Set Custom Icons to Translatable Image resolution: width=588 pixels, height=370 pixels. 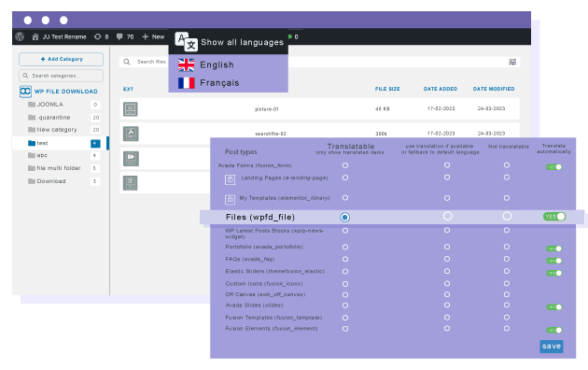(x=345, y=284)
